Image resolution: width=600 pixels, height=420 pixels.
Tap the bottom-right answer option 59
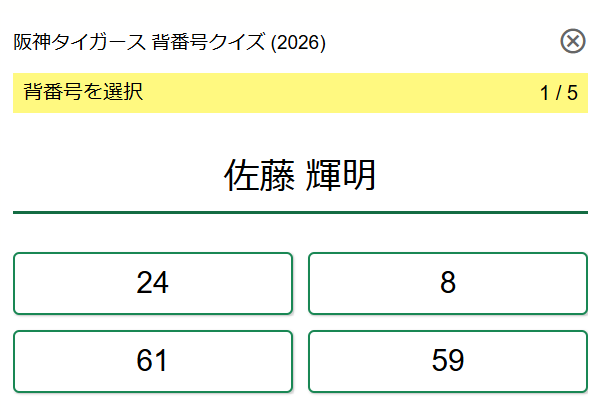[x=447, y=361]
